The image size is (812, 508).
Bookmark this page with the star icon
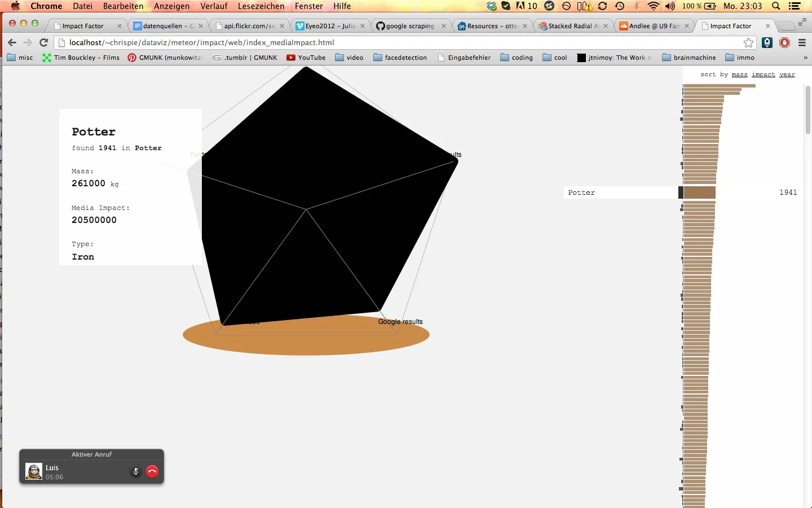748,42
